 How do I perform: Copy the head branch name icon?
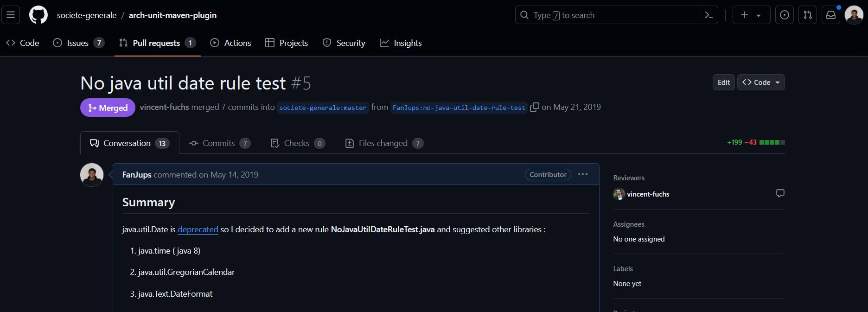coord(534,107)
